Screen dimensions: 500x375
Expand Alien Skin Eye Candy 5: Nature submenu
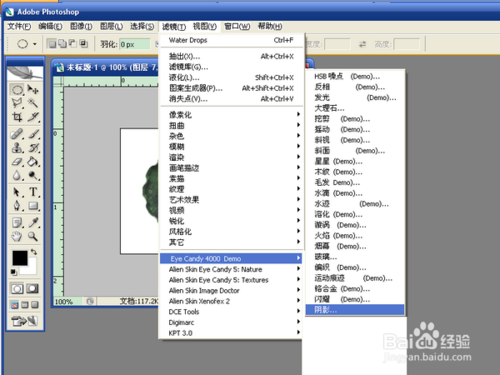(x=232, y=269)
